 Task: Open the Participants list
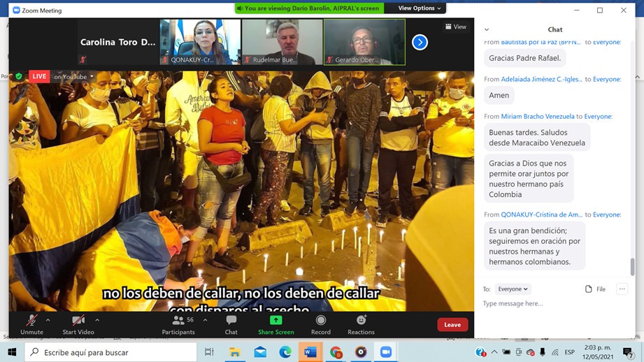click(x=178, y=324)
